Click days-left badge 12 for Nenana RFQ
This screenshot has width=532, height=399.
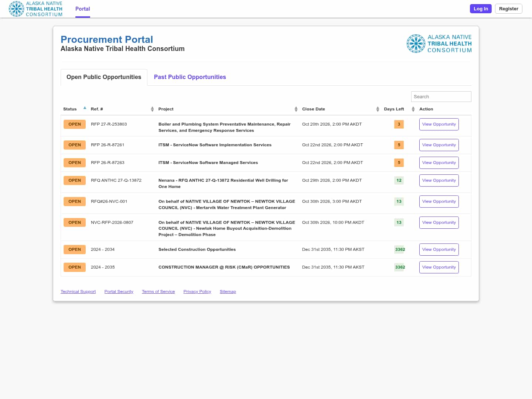(x=399, y=180)
